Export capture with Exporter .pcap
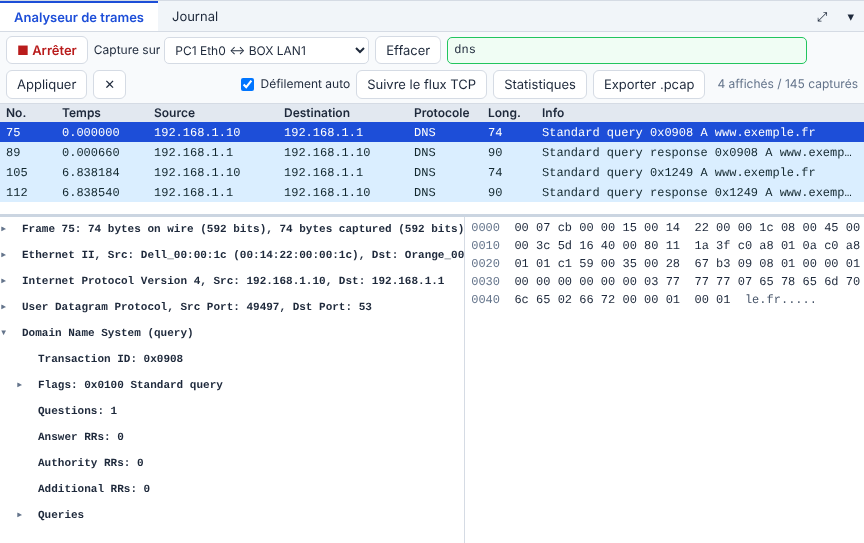864x543 pixels. click(x=649, y=84)
